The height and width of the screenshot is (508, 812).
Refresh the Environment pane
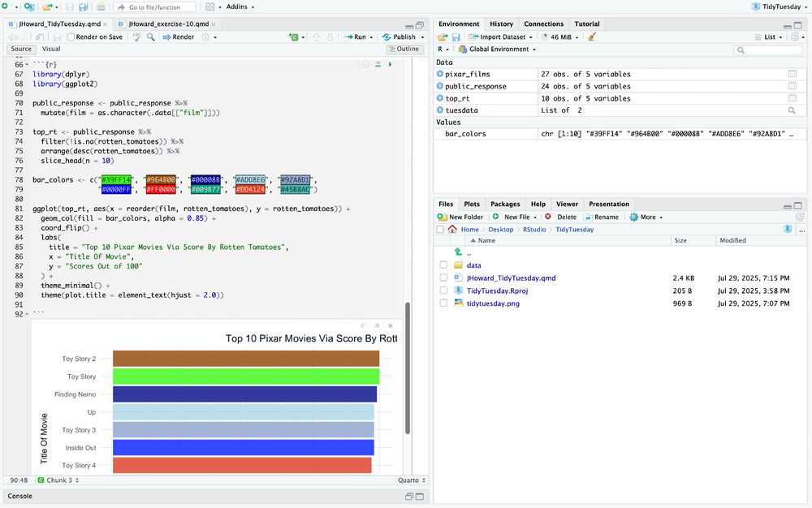coord(795,37)
